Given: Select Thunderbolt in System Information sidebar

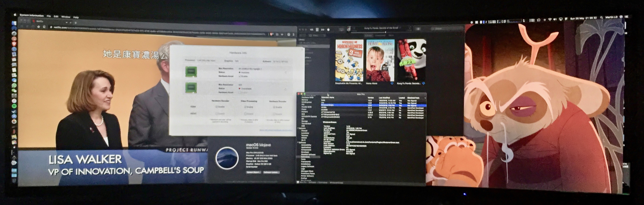Looking at the screenshot, I should 306,124.
